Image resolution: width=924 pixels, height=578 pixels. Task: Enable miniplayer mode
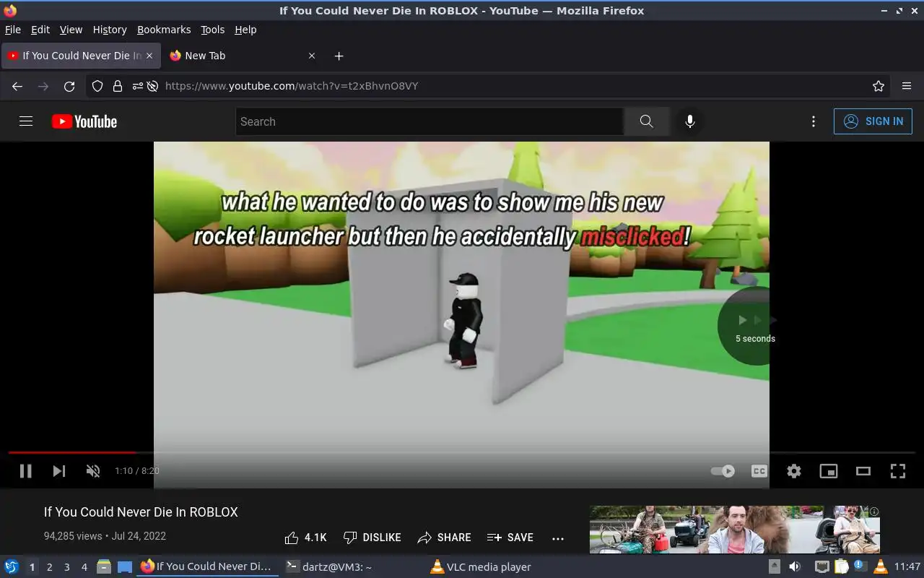[829, 471]
